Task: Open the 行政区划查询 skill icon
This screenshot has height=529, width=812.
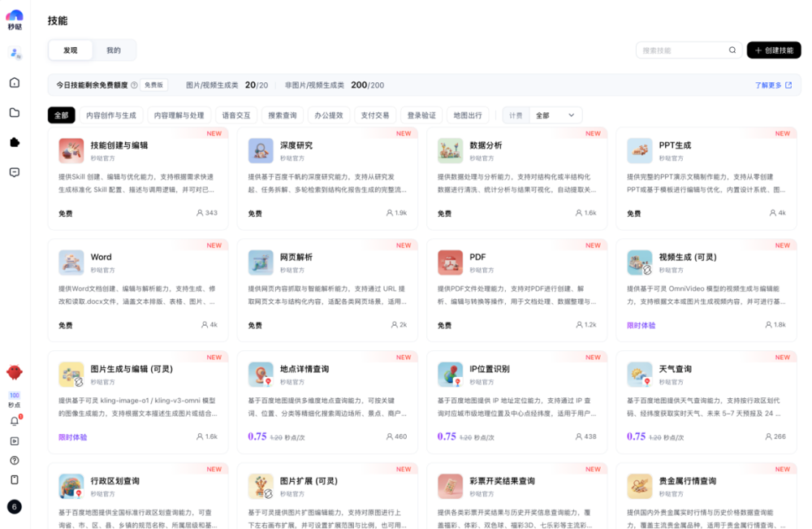Action: point(71,486)
